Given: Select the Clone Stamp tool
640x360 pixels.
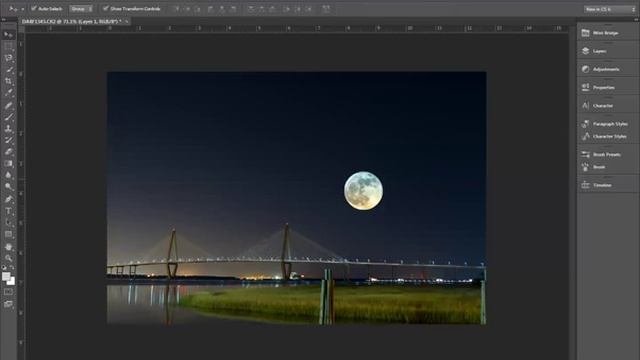Looking at the screenshot, I should pyautogui.click(x=8, y=129).
